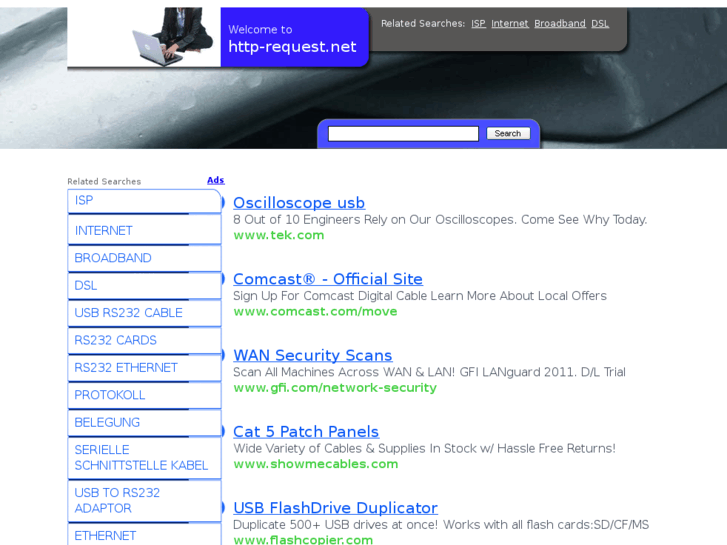
Task: Click the http-request.net welcome banner
Action: [x=294, y=37]
